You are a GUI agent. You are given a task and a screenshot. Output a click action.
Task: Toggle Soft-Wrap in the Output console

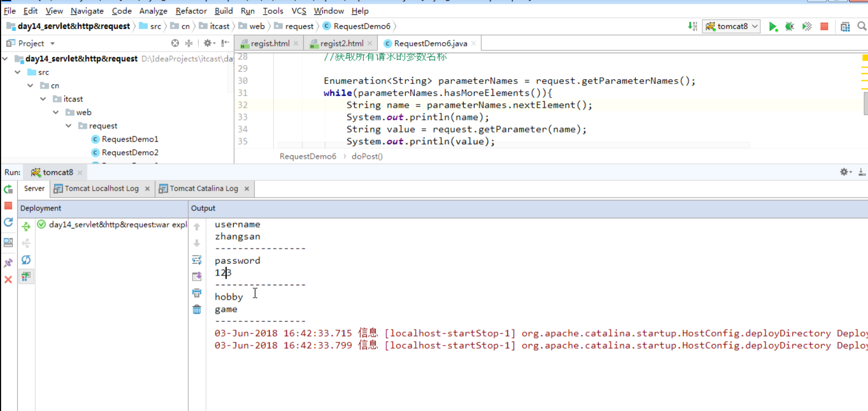(x=197, y=260)
